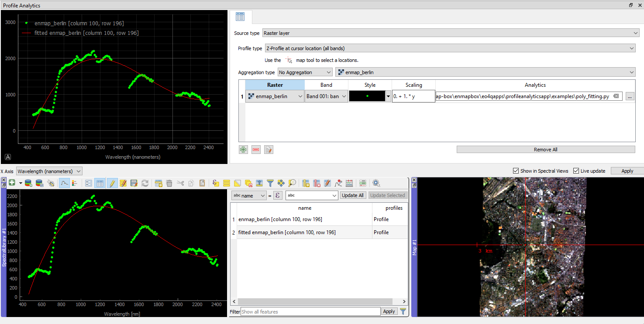The height and width of the screenshot is (324, 644).
Task: Change the Aggregation type combo box
Action: [x=305, y=72]
